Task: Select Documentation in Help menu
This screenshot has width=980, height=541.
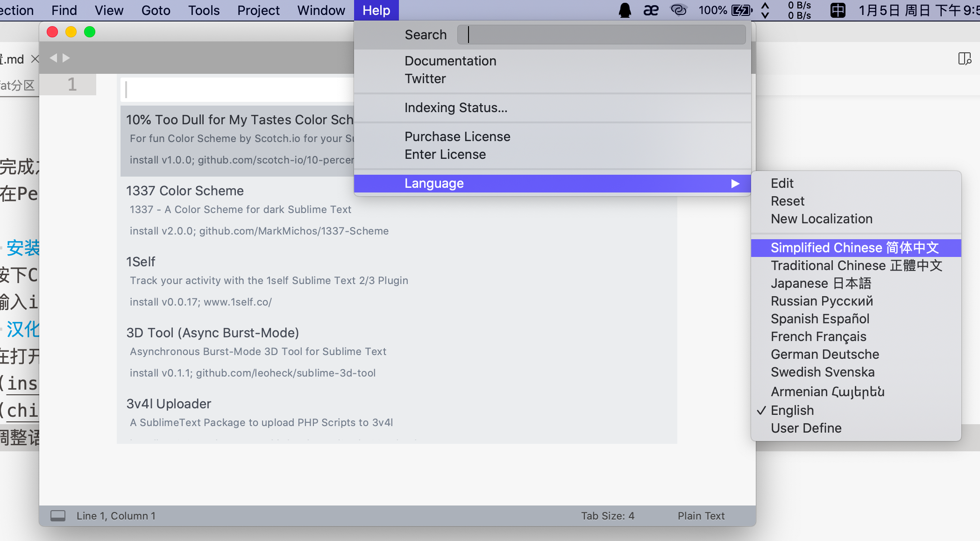Action: click(x=552, y=61)
